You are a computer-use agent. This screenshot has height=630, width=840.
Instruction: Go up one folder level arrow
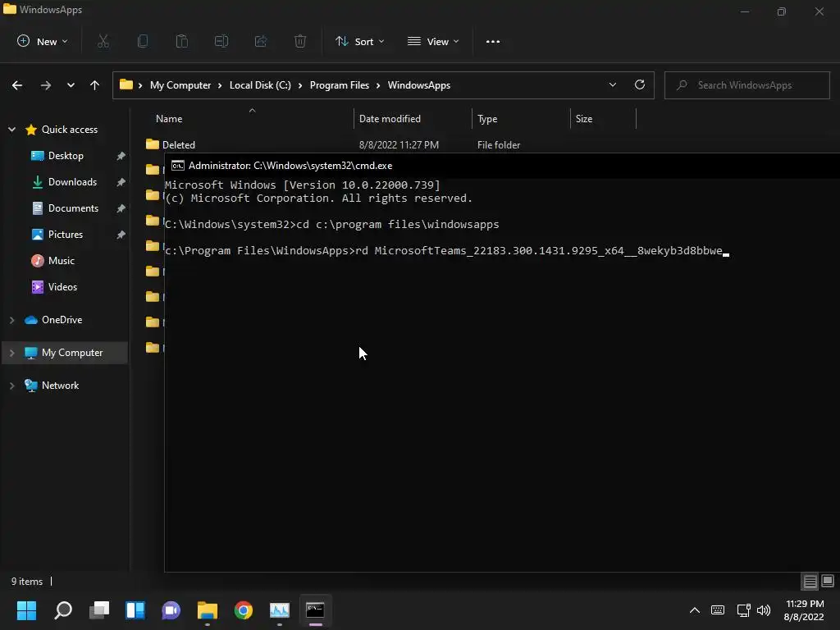tap(95, 85)
